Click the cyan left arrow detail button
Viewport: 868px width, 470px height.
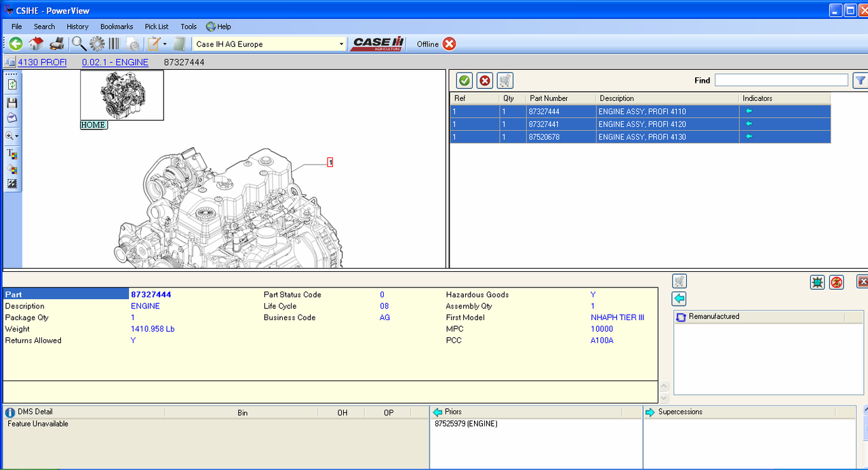click(679, 299)
